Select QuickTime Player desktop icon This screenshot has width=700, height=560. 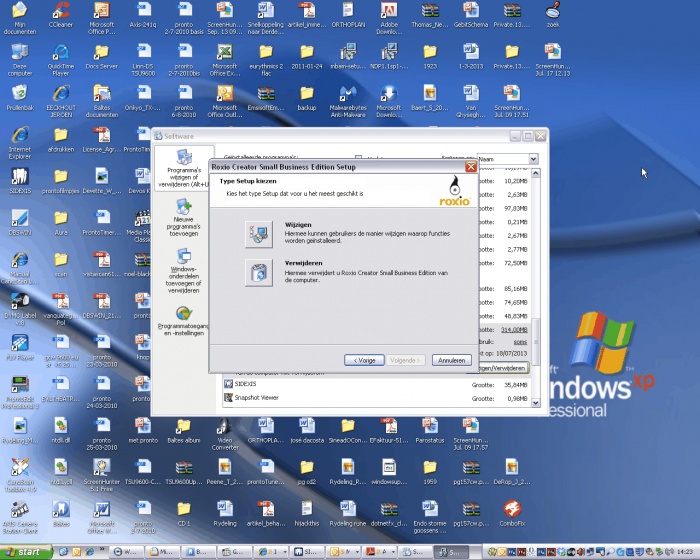pos(61,60)
